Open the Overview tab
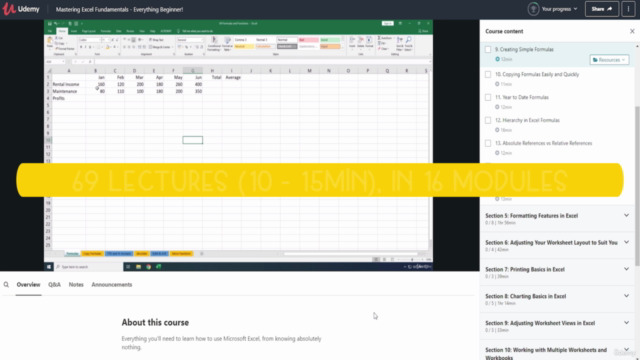640x360 pixels. pyautogui.click(x=28, y=284)
